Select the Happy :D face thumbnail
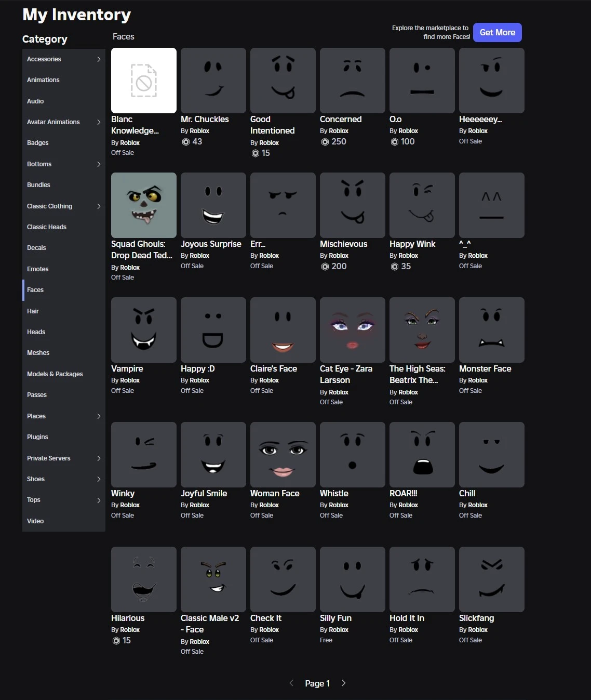 tap(213, 330)
